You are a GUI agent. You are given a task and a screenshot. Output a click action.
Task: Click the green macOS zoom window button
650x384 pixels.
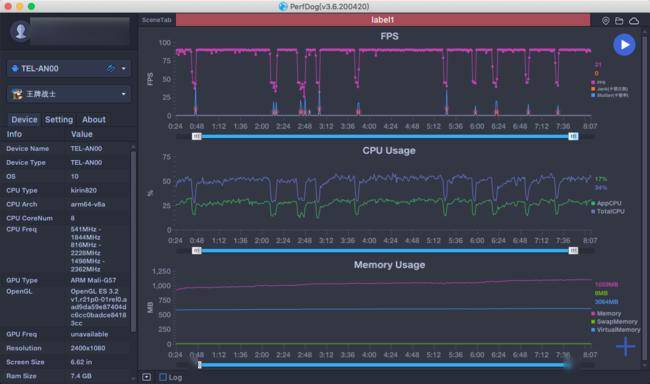point(31,6)
